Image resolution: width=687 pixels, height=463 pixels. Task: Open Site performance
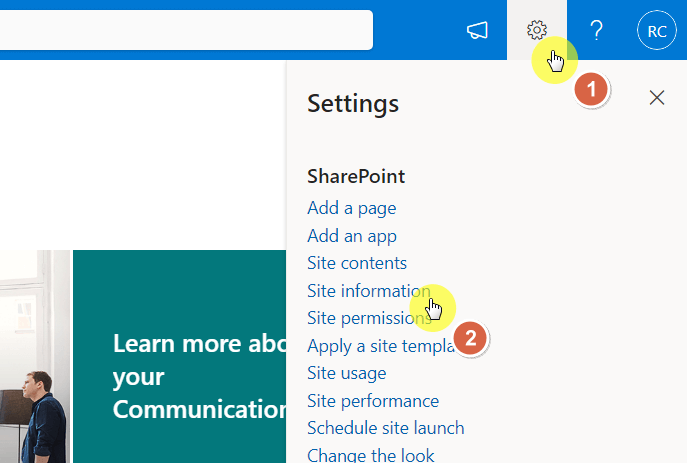(x=373, y=401)
